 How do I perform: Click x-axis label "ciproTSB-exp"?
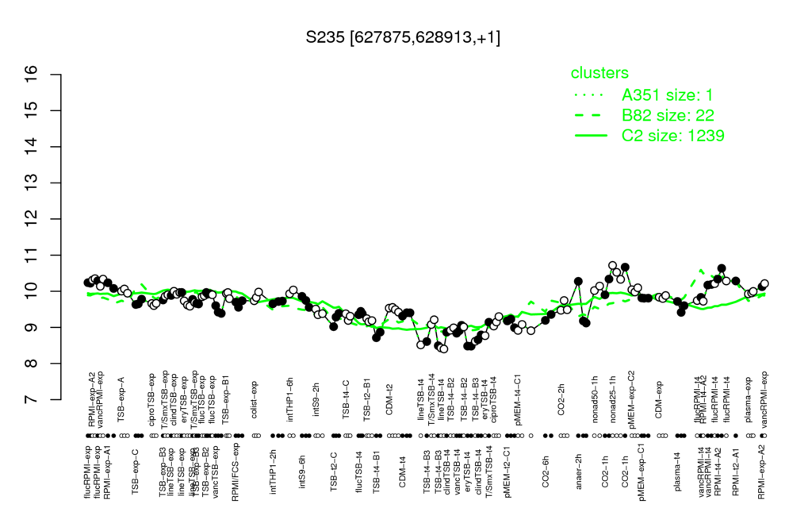[152, 398]
